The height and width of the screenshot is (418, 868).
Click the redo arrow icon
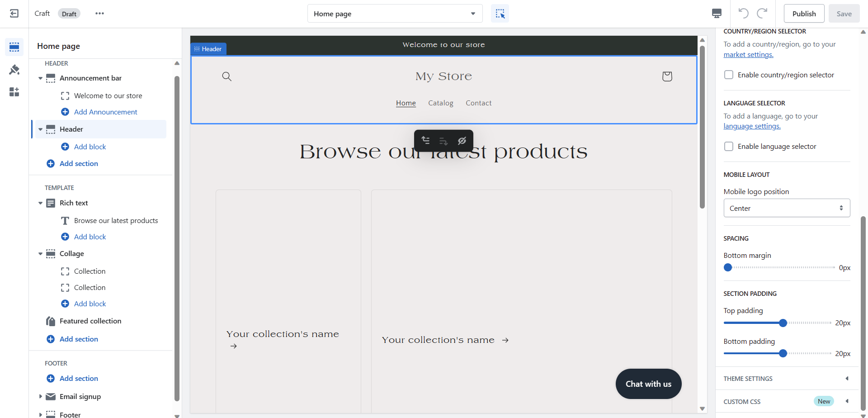(x=762, y=14)
